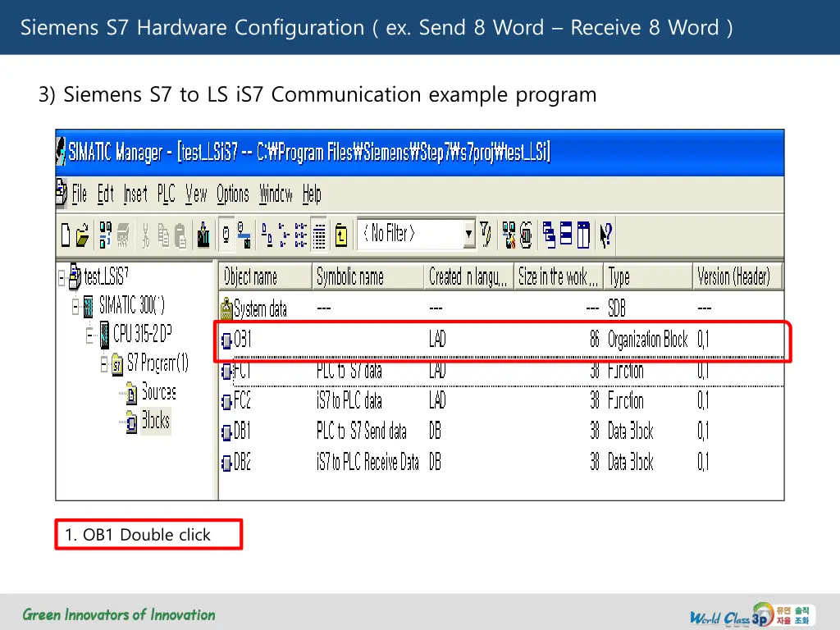
Task: Click the Open Project folder icon
Action: pos(82,235)
